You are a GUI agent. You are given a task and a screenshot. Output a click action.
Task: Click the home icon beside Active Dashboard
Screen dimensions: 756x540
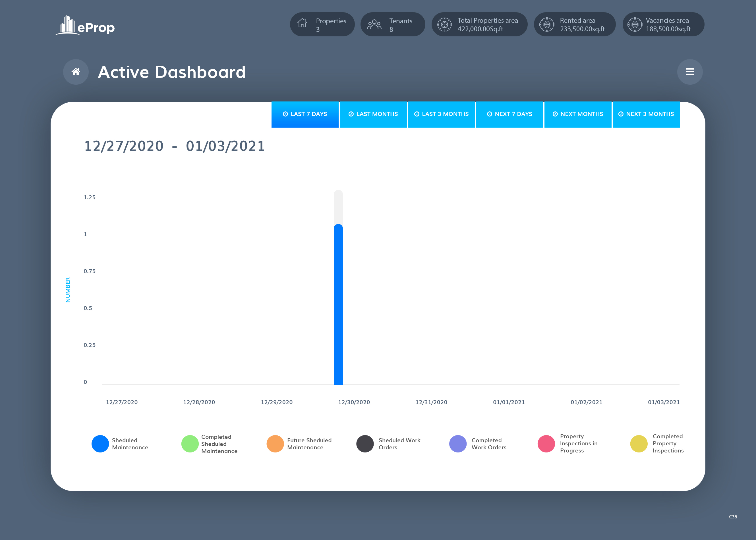point(76,72)
